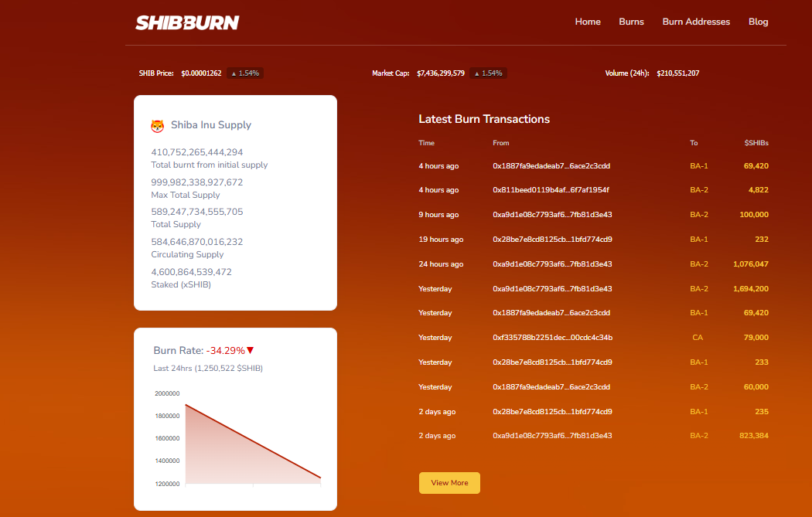Image resolution: width=812 pixels, height=517 pixels.
Task: Click the CA destination link
Action: pyautogui.click(x=698, y=338)
